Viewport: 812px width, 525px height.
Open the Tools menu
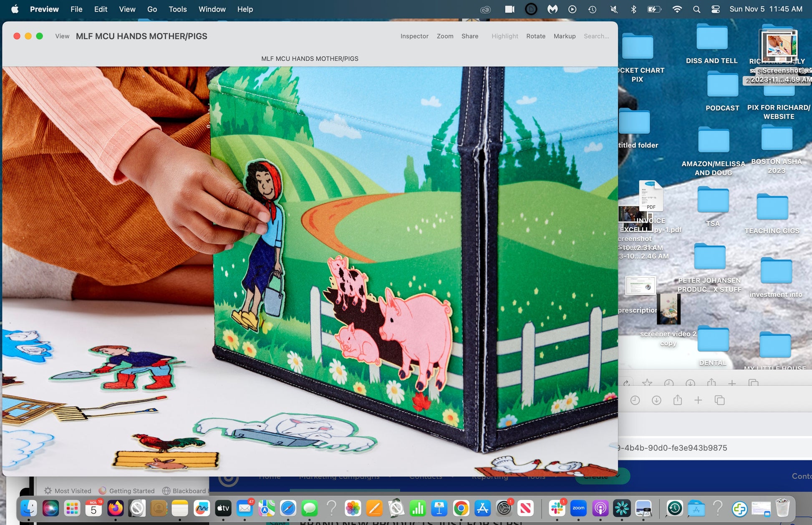(177, 9)
